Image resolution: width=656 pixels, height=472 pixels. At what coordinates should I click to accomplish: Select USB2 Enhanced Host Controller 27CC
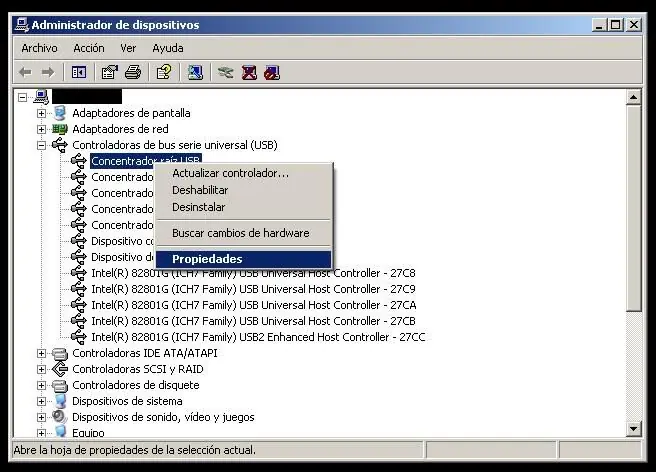point(258,337)
